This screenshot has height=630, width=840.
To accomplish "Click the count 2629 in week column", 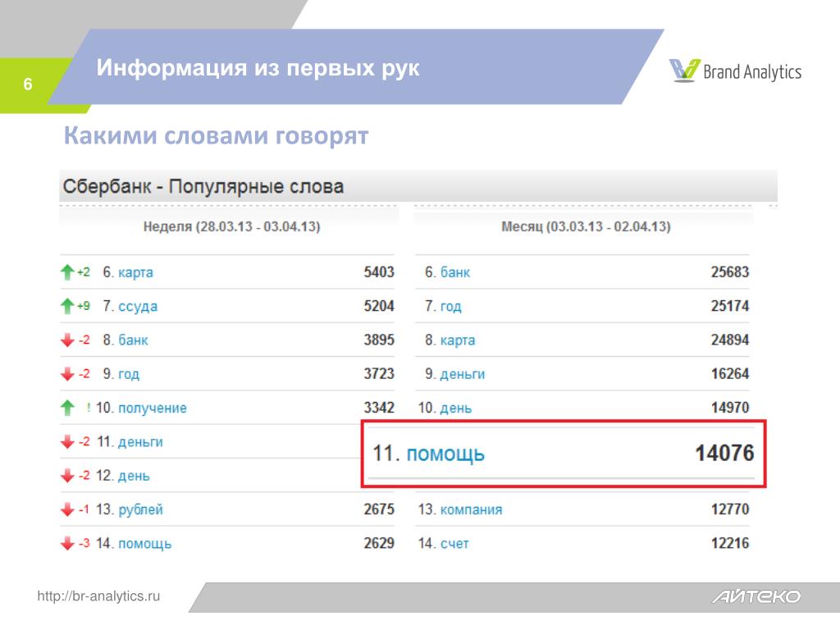I will coord(379,543).
